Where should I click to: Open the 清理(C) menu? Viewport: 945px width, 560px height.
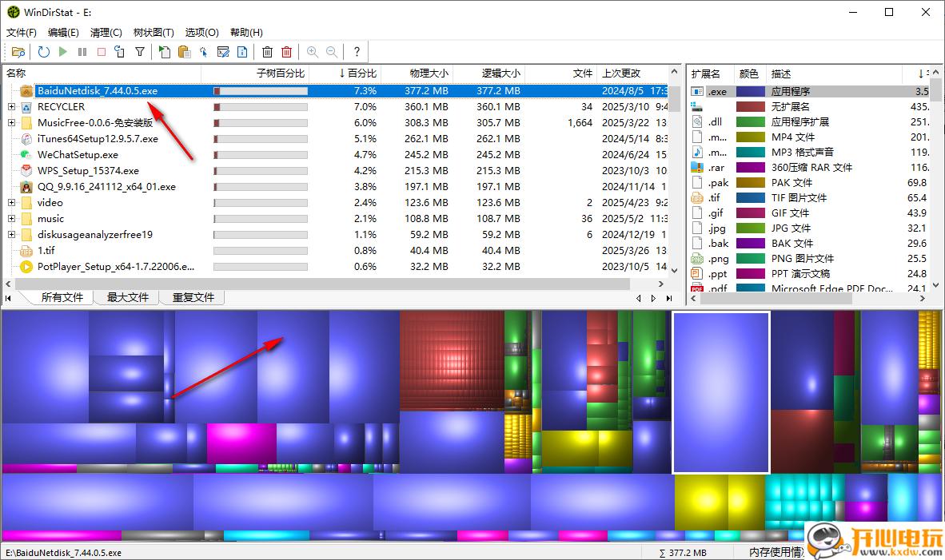pyautogui.click(x=106, y=33)
